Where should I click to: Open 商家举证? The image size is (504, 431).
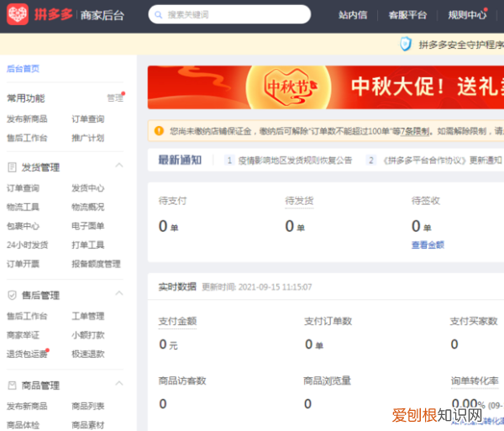pos(24,335)
